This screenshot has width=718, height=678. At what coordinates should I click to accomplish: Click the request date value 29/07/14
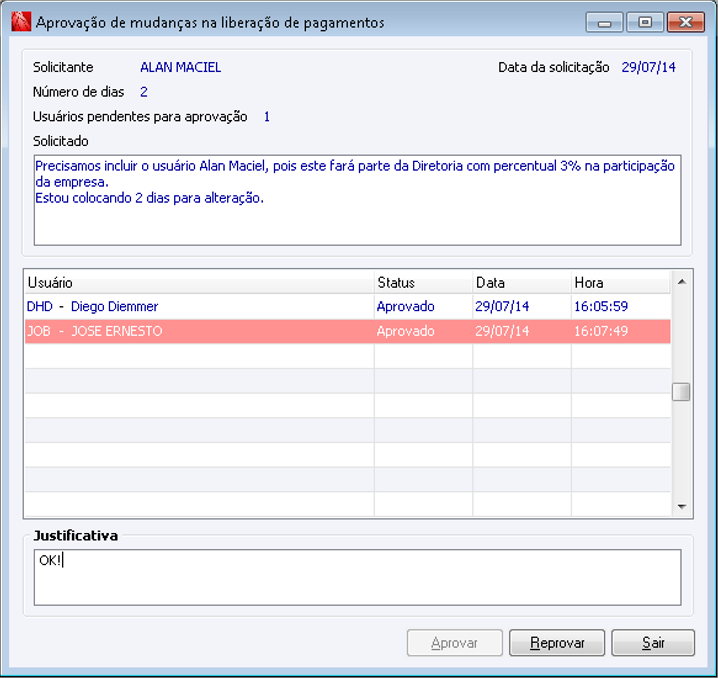(x=648, y=67)
